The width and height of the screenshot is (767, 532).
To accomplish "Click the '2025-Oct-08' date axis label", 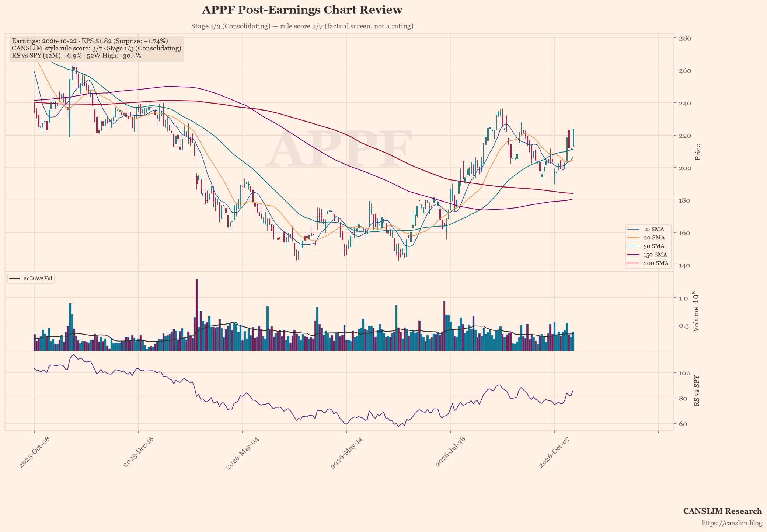I will (34, 452).
